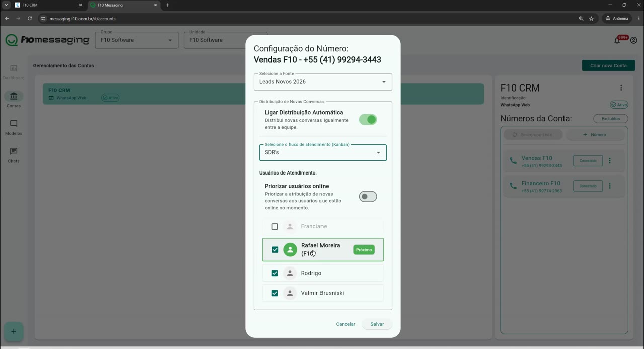Image resolution: width=644 pixels, height=349 pixels.
Task: Turn off Ligar Distribuição Automática switch
Action: tap(368, 120)
